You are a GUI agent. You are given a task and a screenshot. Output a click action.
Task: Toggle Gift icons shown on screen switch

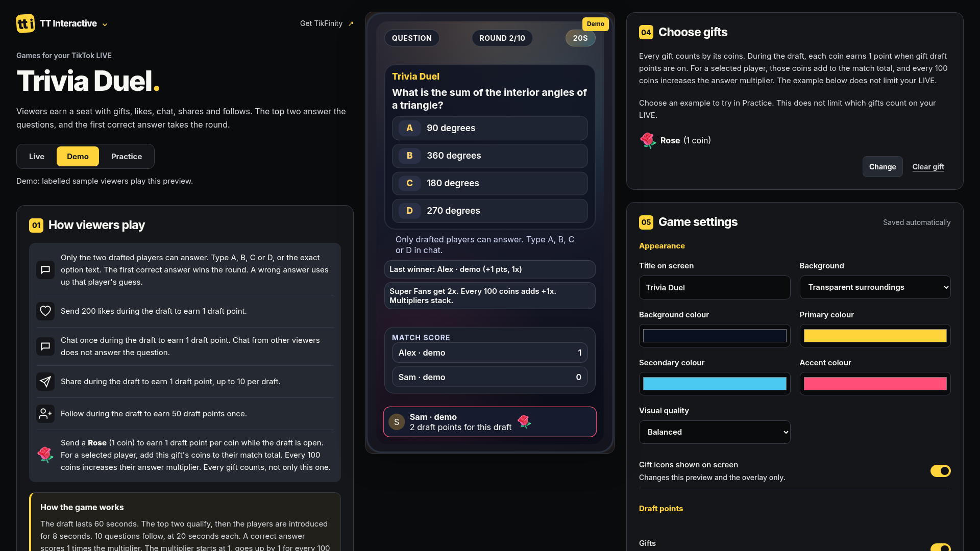coord(940,471)
